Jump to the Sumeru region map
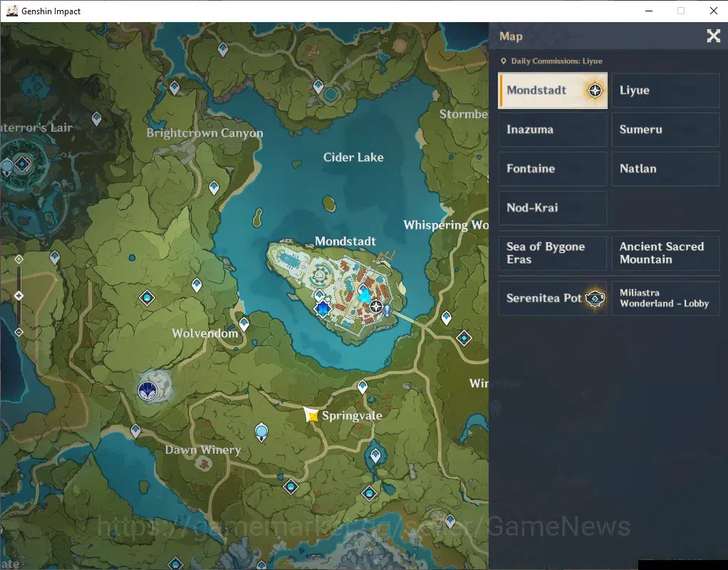728x570 pixels. 665,130
